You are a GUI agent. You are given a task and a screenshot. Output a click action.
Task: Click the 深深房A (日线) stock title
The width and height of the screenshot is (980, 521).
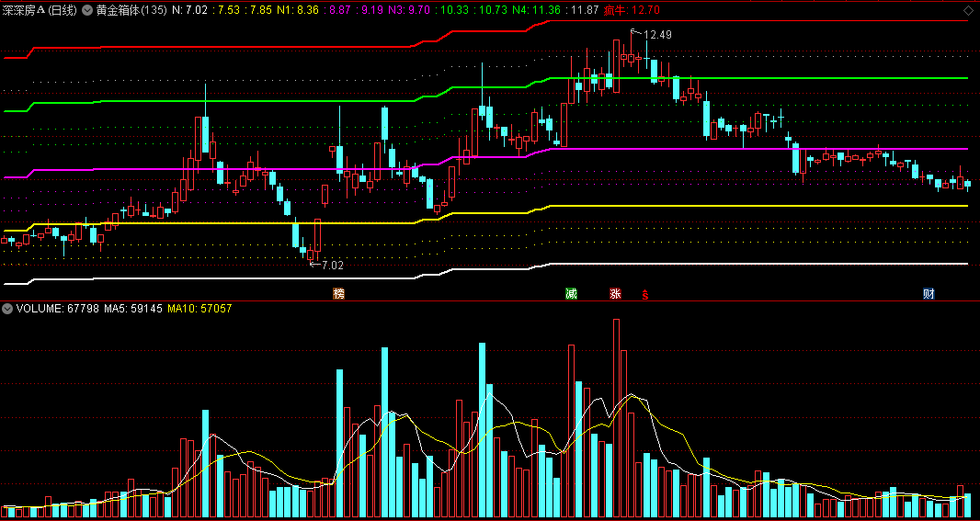pyautogui.click(x=41, y=10)
